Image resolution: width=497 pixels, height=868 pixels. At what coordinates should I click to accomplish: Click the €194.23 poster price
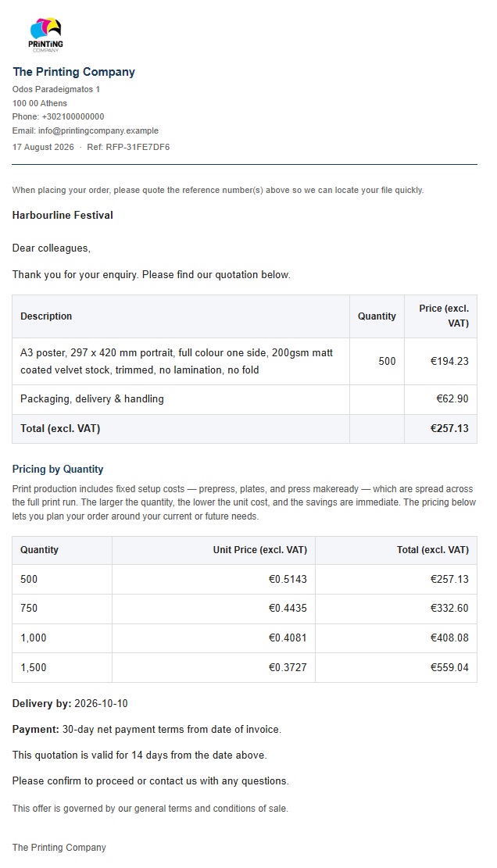(x=449, y=362)
